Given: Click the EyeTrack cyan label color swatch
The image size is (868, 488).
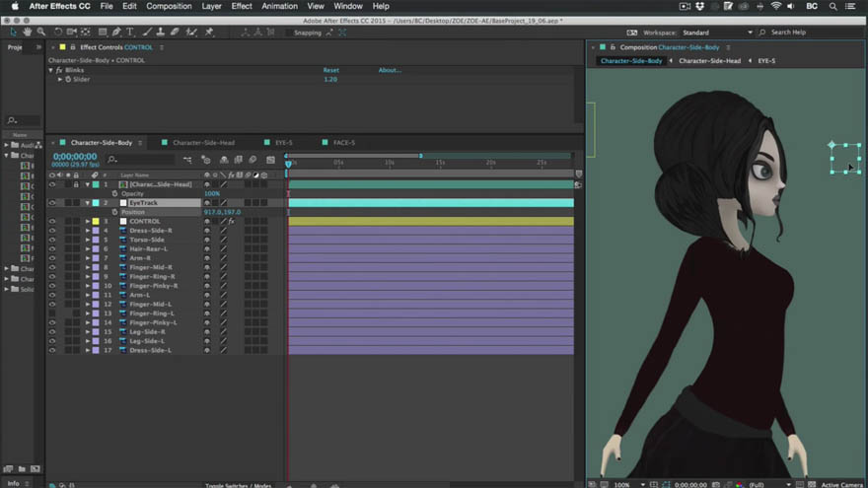Looking at the screenshot, I should tap(96, 203).
